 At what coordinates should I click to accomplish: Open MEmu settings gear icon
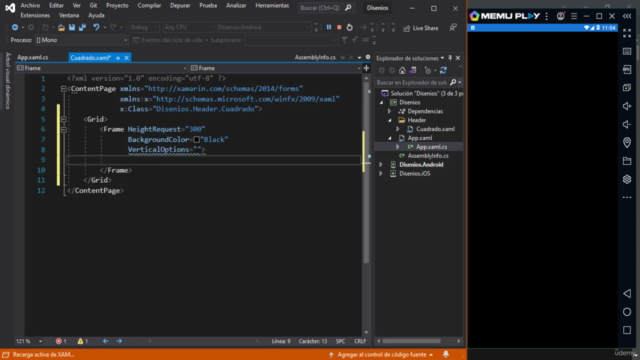[627, 179]
